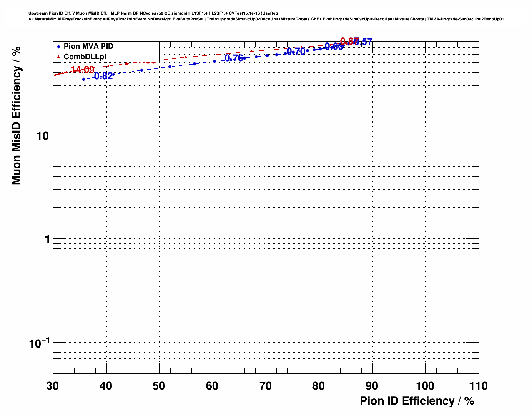Click the blue data label '0.82'
Screen dimensions: 532x415
pos(103,76)
